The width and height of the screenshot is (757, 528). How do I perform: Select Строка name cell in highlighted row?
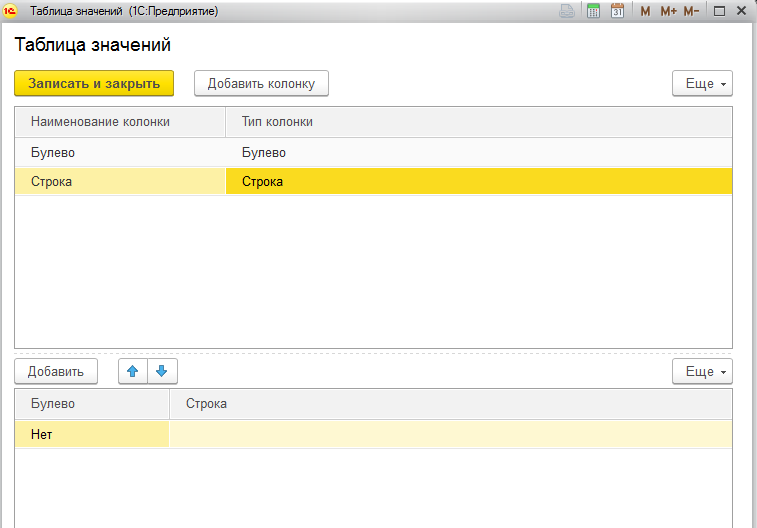(120, 181)
